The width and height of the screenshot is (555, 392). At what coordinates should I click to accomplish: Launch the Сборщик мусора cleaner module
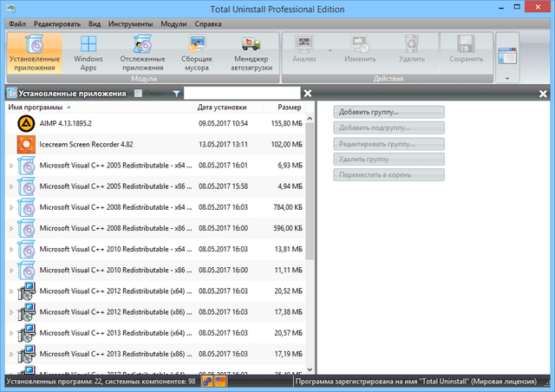click(197, 53)
